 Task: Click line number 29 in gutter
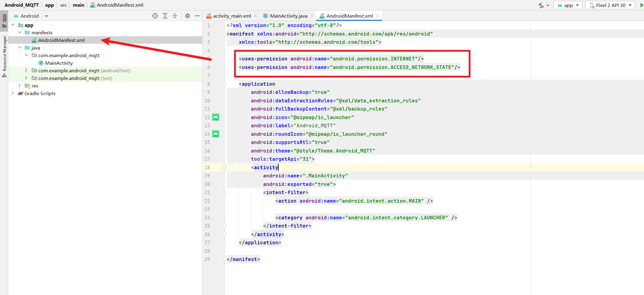point(207,259)
